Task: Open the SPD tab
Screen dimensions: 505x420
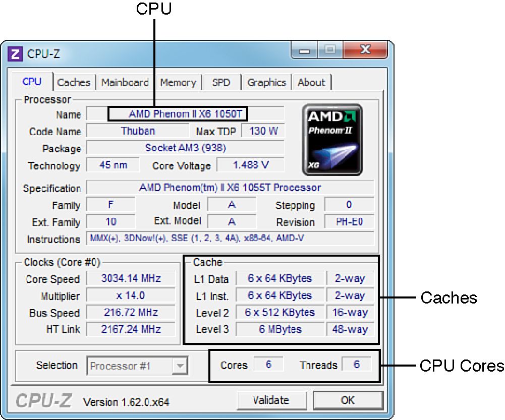Action: (x=221, y=82)
